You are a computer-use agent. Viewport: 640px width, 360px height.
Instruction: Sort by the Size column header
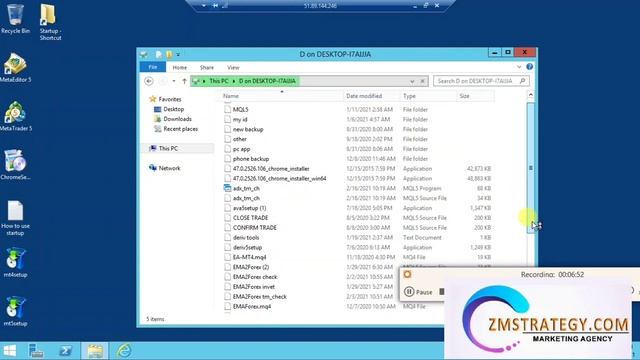coord(475,96)
